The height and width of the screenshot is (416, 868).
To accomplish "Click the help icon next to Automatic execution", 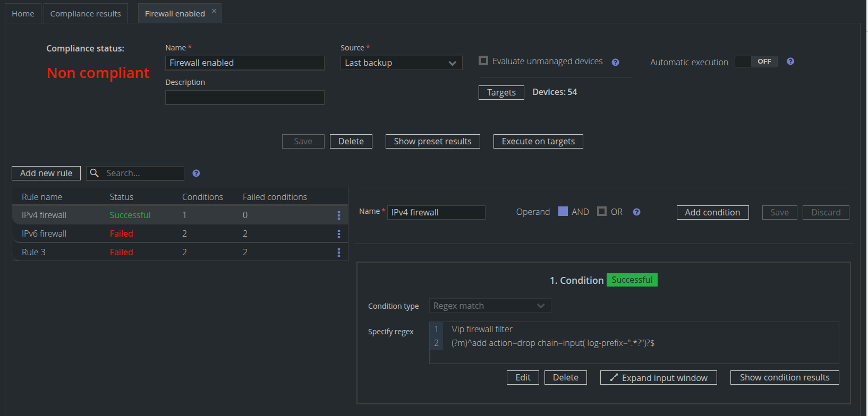I will [x=790, y=62].
